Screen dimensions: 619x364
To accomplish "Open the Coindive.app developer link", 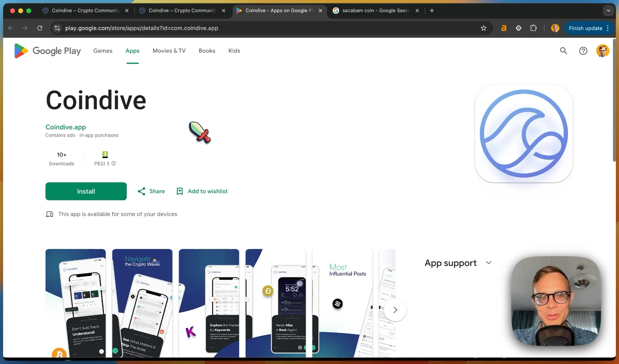I will [x=66, y=127].
